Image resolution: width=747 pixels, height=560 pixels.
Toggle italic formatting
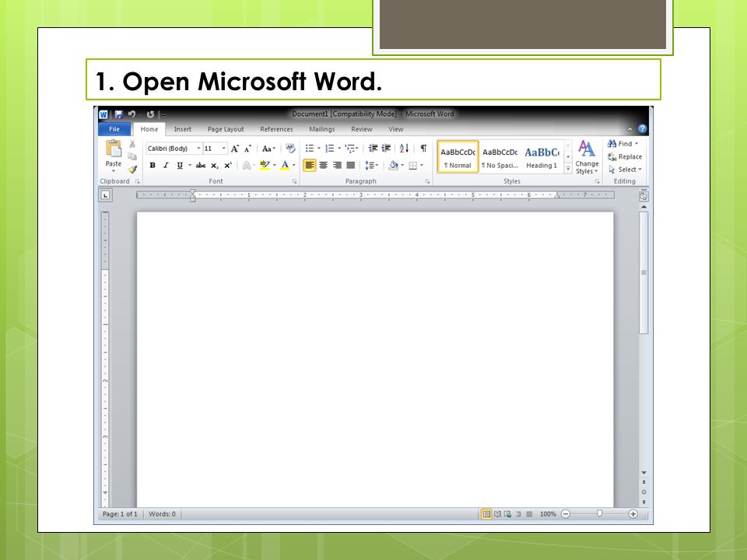pos(166,165)
